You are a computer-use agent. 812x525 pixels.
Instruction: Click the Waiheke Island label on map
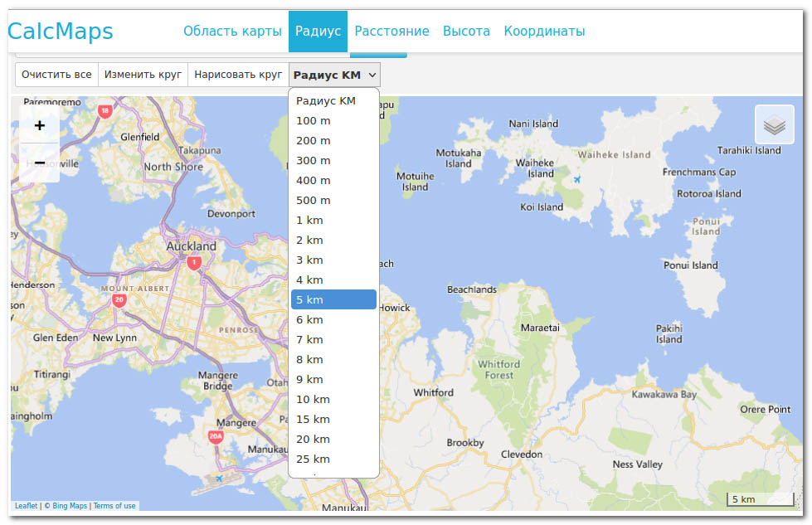pyautogui.click(x=614, y=154)
